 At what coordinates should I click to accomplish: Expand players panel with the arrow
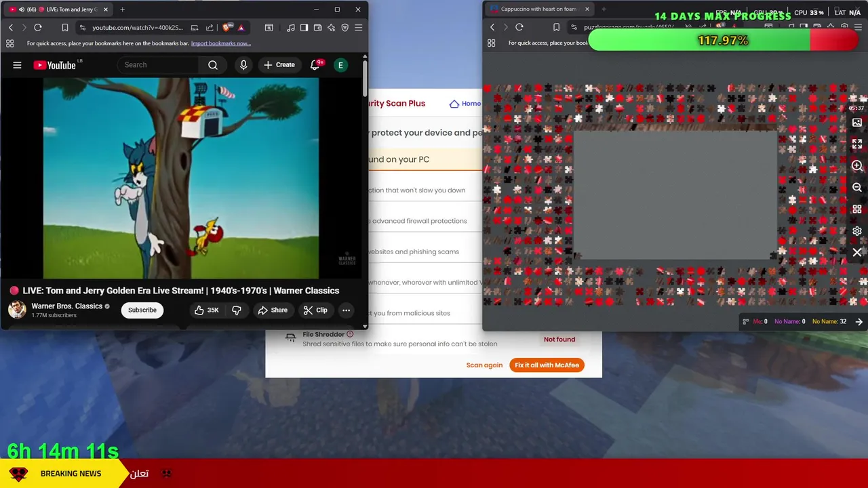point(859,322)
